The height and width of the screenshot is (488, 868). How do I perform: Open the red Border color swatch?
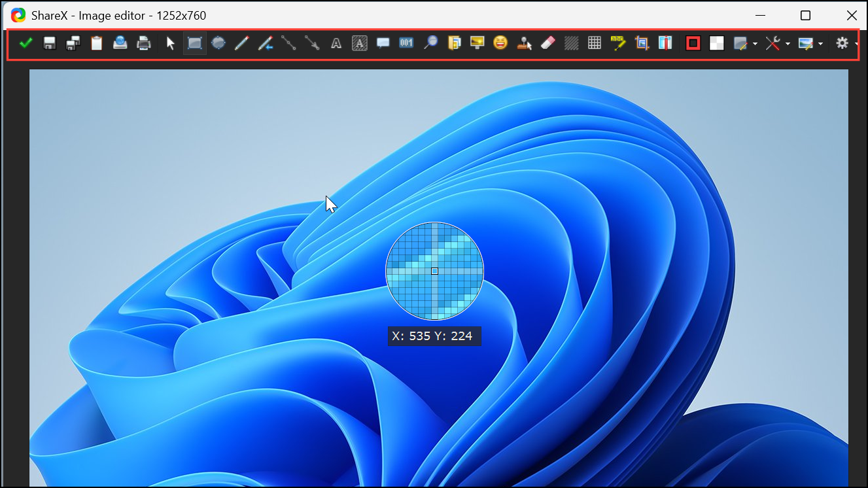[693, 43]
